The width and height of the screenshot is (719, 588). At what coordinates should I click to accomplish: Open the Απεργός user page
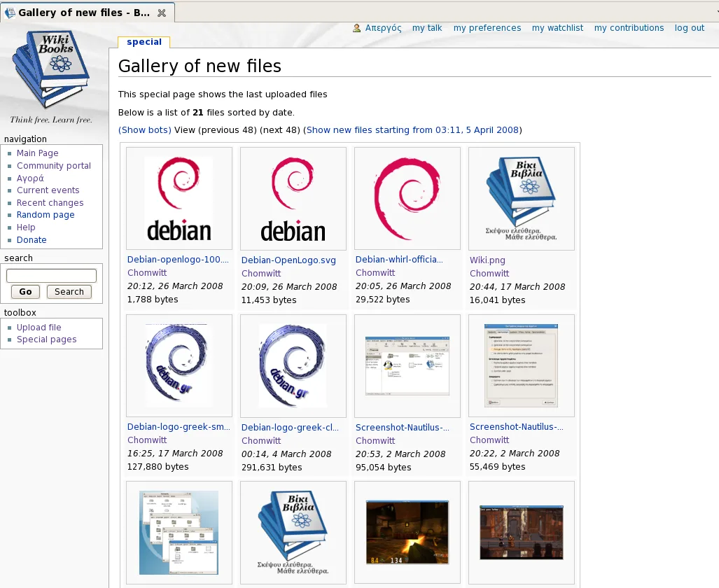point(383,28)
